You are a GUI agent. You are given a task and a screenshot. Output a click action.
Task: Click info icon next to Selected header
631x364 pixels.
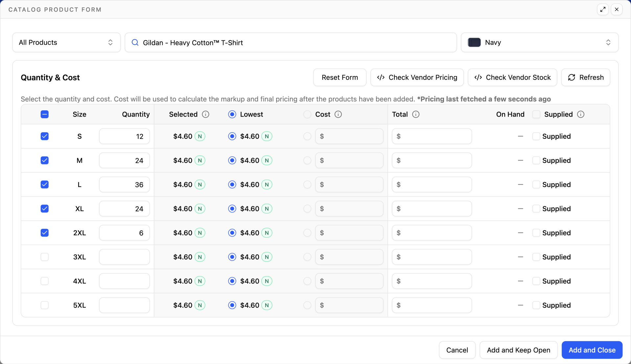205,114
